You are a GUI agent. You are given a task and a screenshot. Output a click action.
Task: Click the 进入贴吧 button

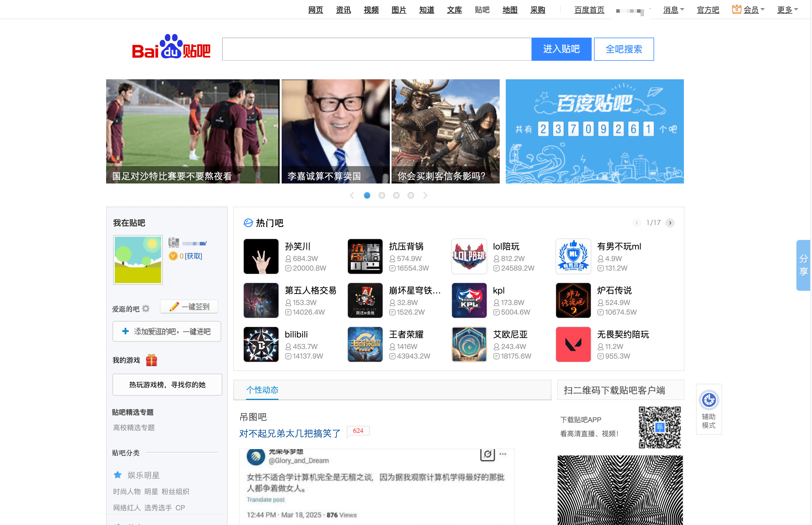(561, 49)
